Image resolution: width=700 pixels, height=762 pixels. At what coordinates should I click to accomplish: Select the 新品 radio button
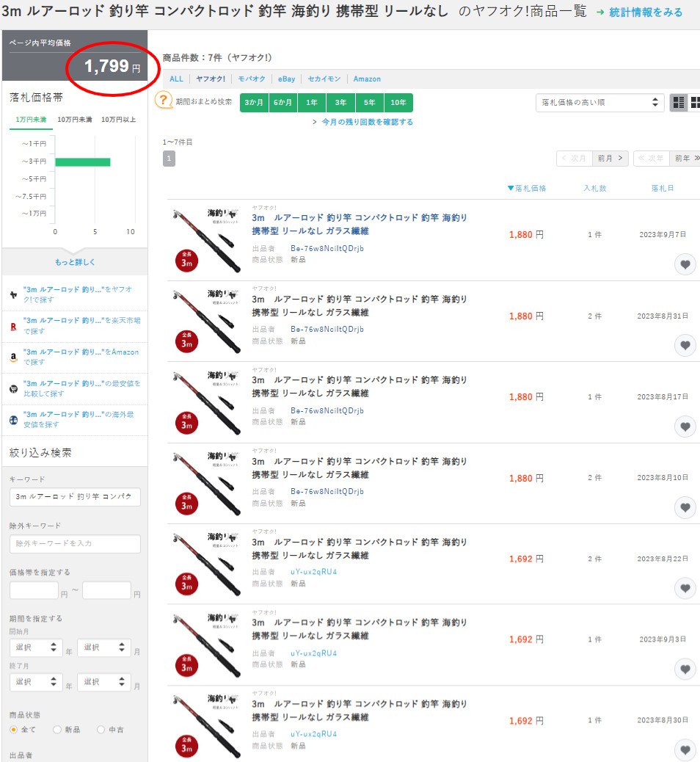click(57, 730)
